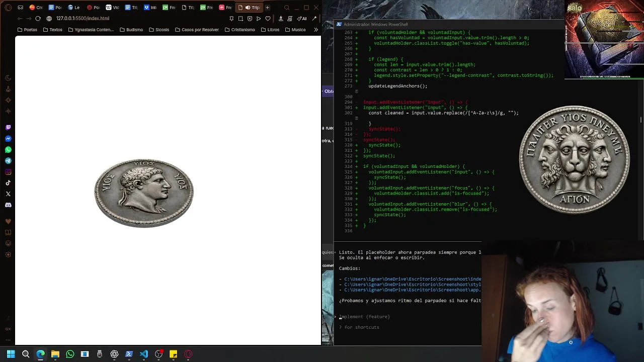Open the GX icon at sidebar bottom
The width and height of the screenshot is (644, 362).
tap(8, 329)
